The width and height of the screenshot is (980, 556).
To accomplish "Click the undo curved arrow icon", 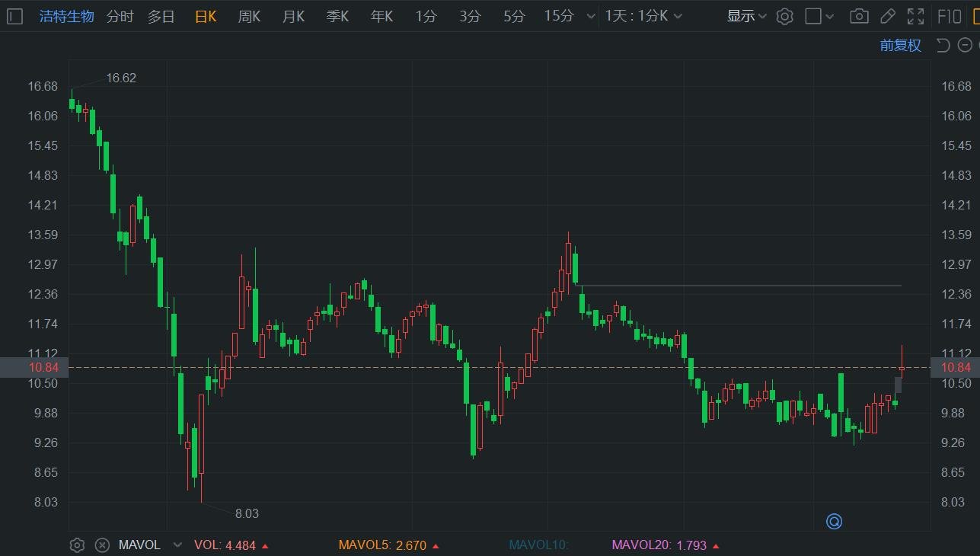I will pos(943,46).
